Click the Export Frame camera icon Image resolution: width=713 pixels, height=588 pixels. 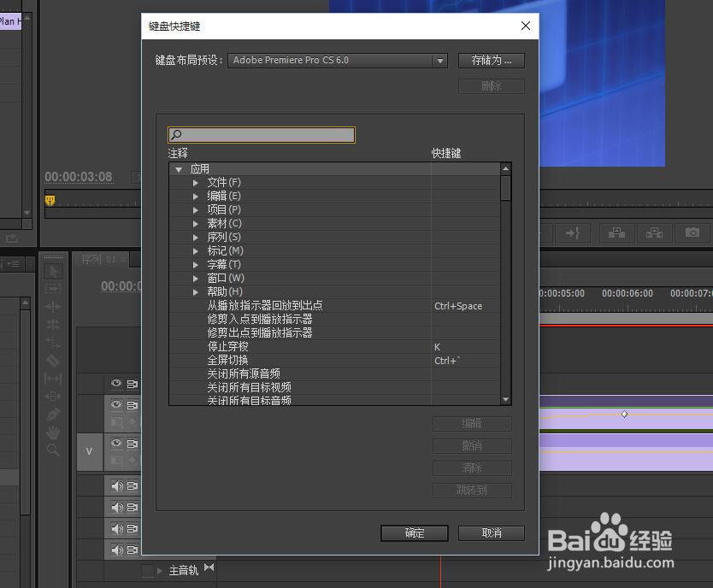(692, 232)
